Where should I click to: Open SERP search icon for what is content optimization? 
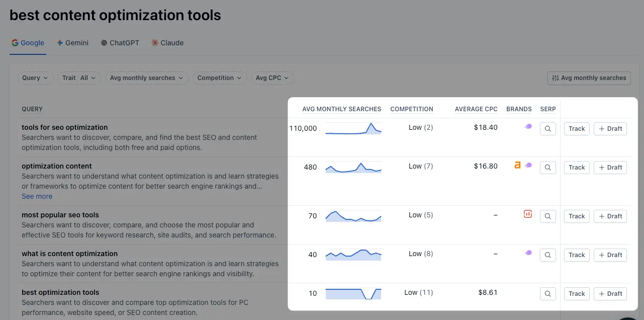(548, 255)
